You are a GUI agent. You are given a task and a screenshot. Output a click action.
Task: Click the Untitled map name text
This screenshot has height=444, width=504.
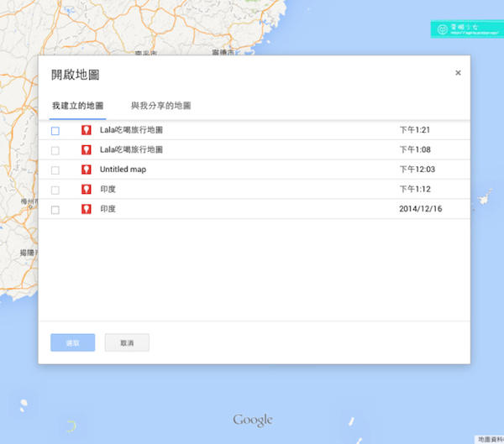coord(123,170)
